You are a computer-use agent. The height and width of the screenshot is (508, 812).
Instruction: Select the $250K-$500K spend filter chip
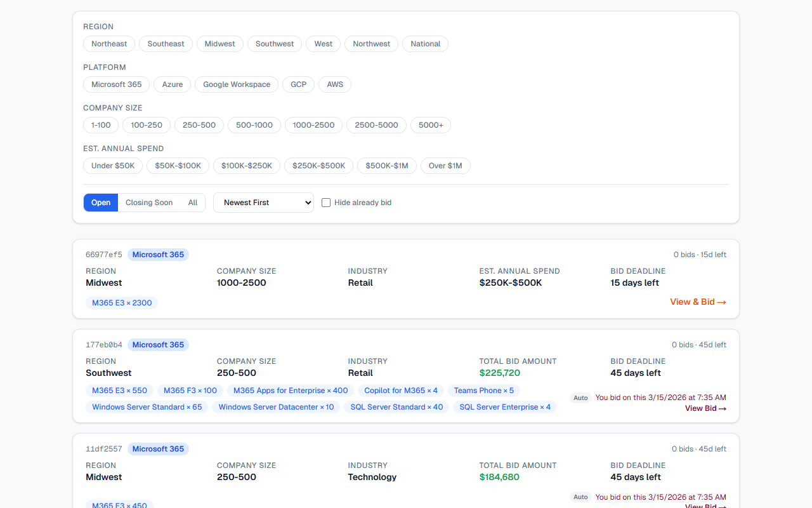319,166
